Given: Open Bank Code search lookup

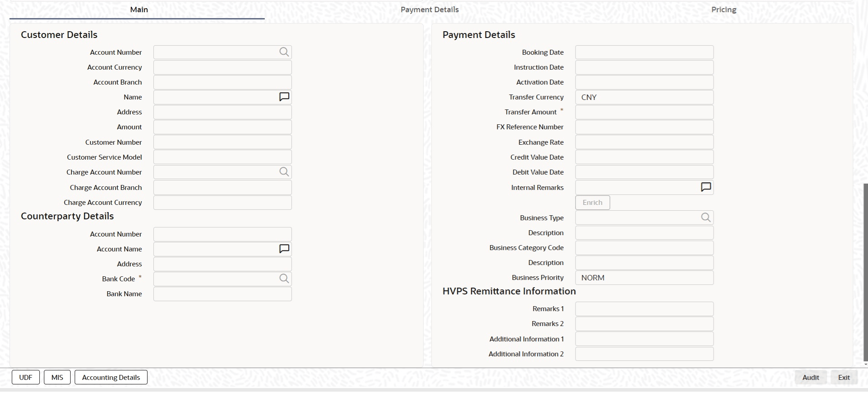Looking at the screenshot, I should tap(284, 279).
